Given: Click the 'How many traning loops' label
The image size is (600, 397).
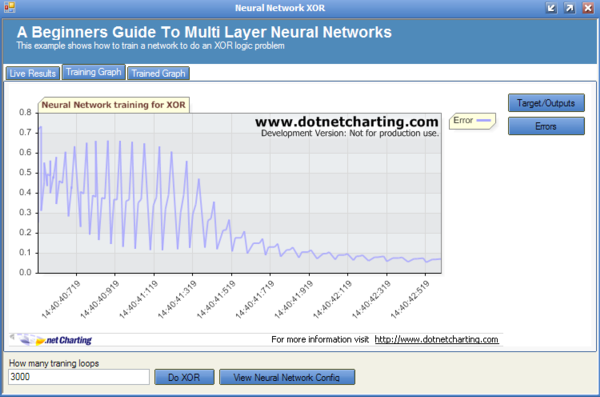Looking at the screenshot, I should [54, 363].
